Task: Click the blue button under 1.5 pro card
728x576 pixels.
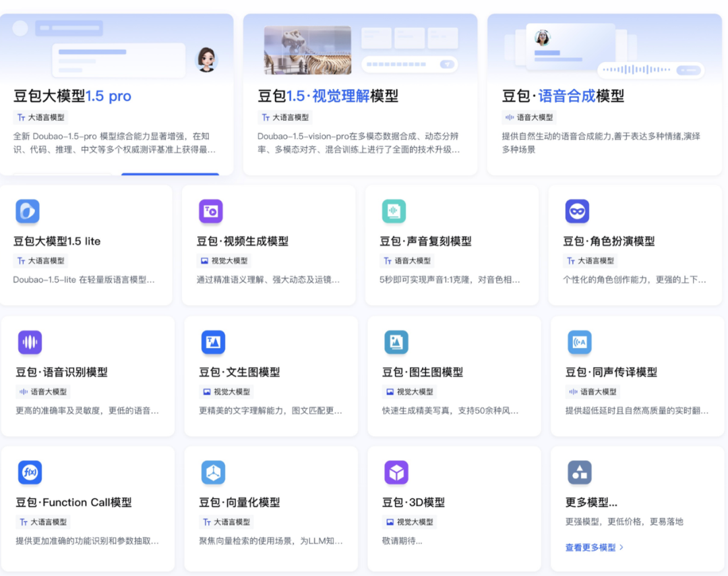Action: (x=170, y=174)
